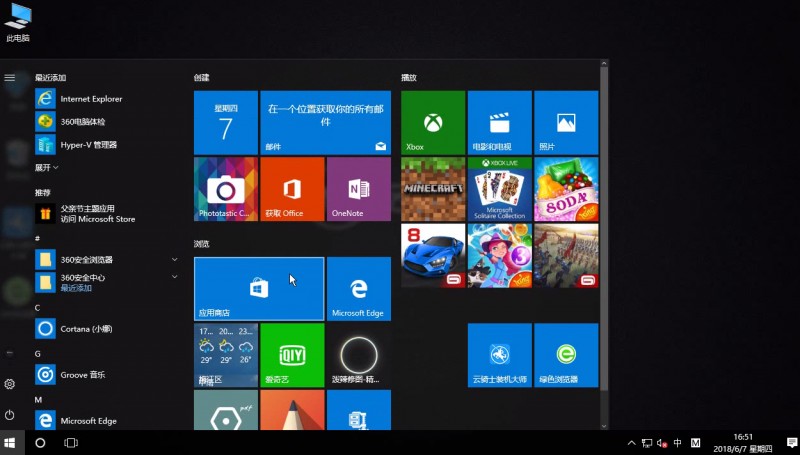Open 此电脑 desktop icon
800x455 pixels.
click(17, 22)
